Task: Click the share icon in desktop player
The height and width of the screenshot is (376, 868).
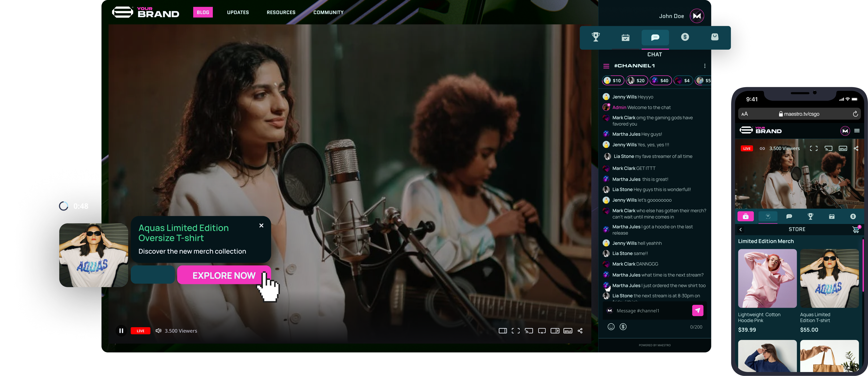Action: point(580,331)
